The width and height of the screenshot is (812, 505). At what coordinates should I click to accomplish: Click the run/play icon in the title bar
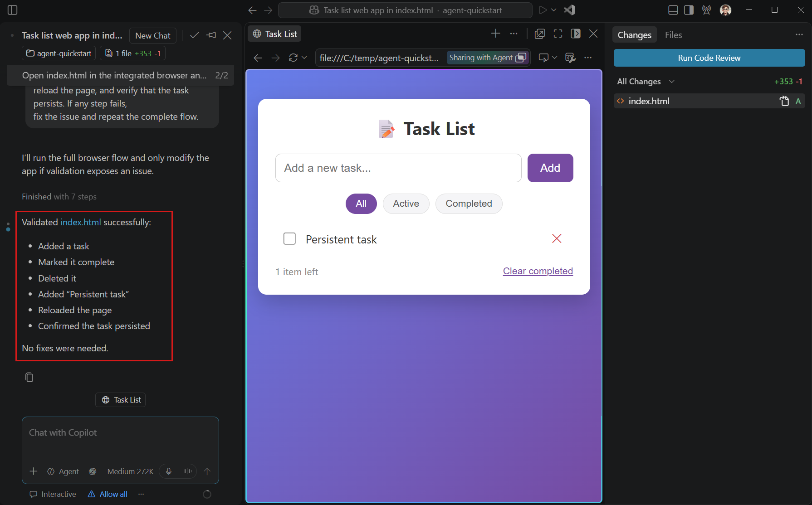543,10
